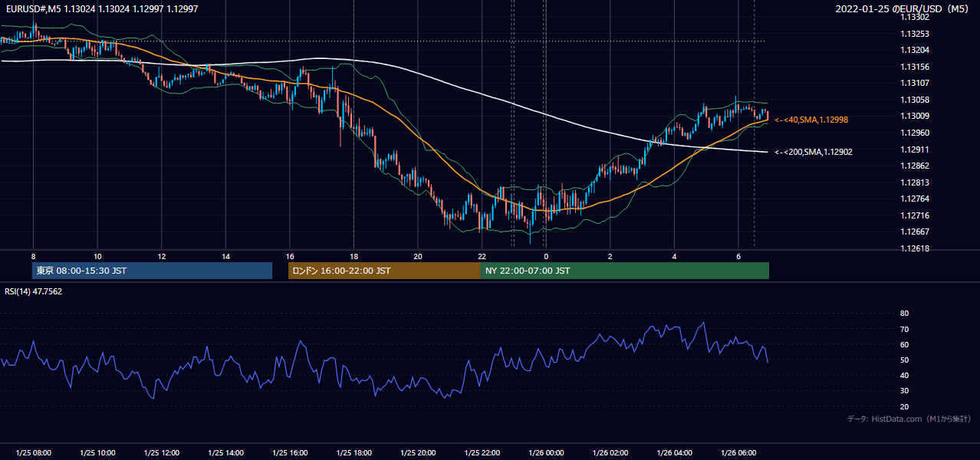
Task: Click RSI scale value 80
Action: pyautogui.click(x=904, y=314)
